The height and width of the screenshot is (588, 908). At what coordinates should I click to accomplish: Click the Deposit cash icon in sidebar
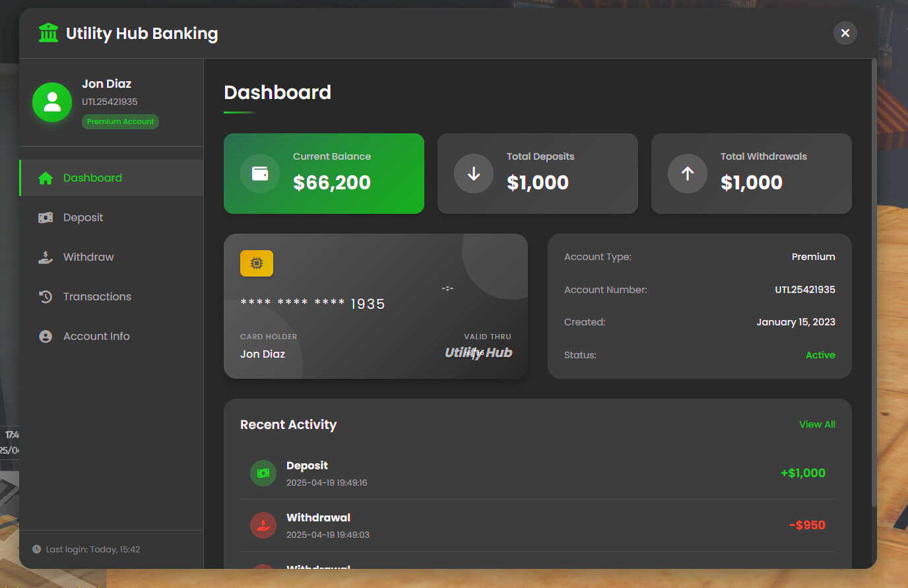(46, 218)
